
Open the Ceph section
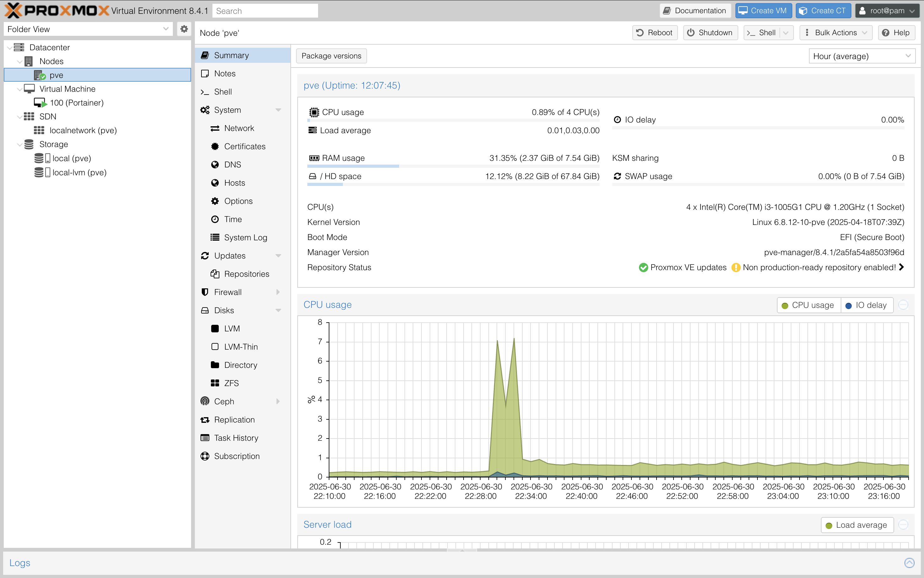point(224,401)
